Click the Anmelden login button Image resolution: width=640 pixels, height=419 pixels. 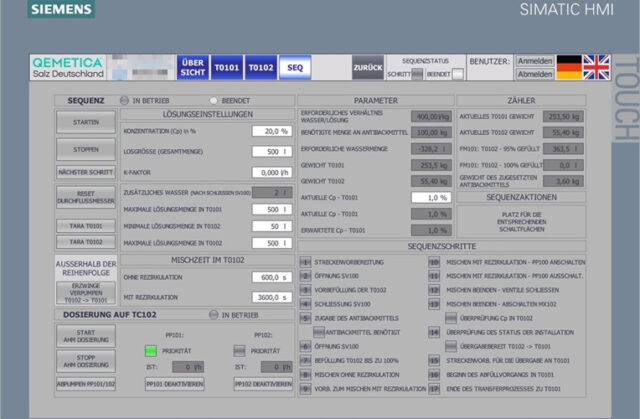[534, 60]
